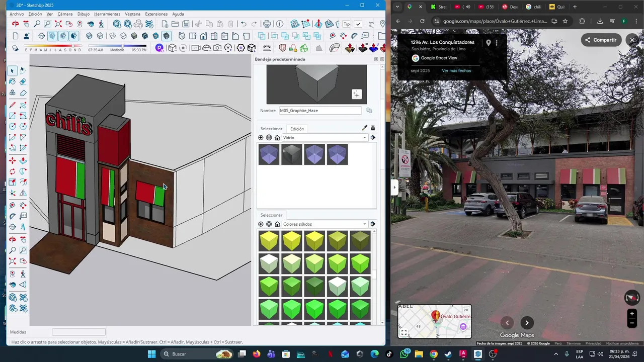
Task: Open Tipo dropdown in top toolbar
Action: tap(347, 24)
